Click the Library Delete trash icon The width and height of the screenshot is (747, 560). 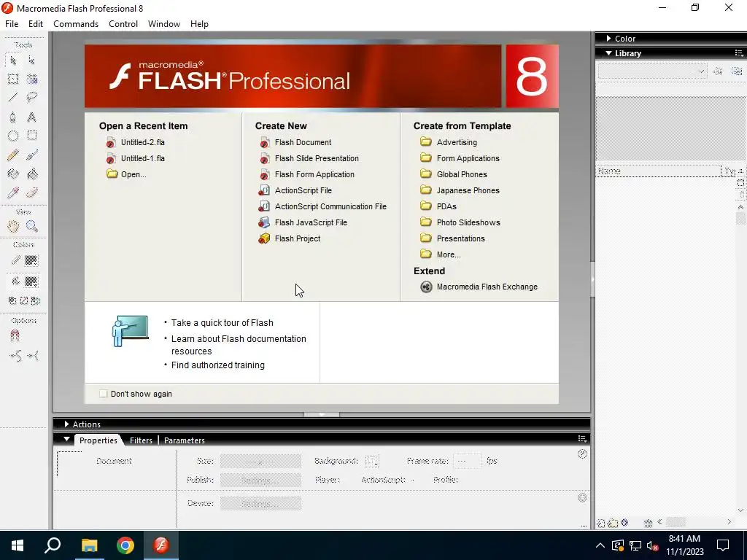[x=648, y=523]
